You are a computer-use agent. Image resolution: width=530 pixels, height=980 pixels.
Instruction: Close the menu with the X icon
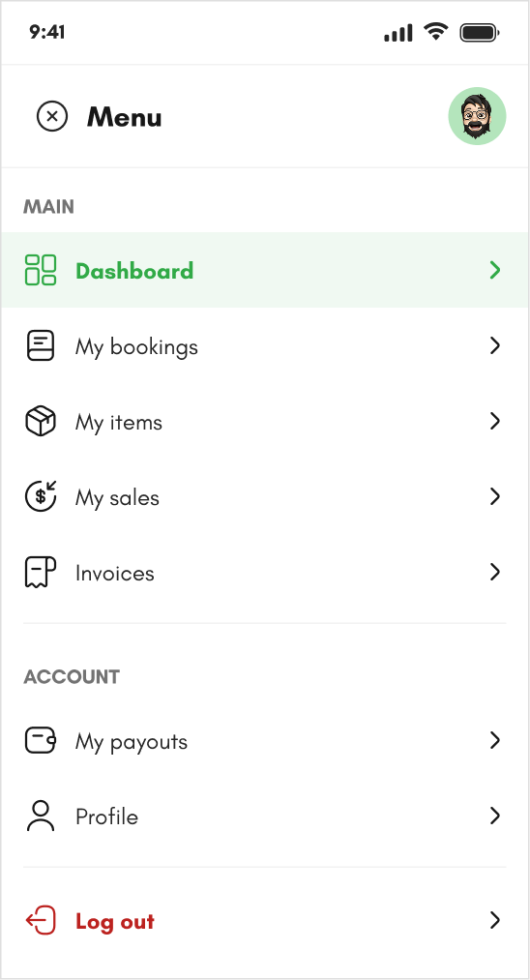coord(52,116)
